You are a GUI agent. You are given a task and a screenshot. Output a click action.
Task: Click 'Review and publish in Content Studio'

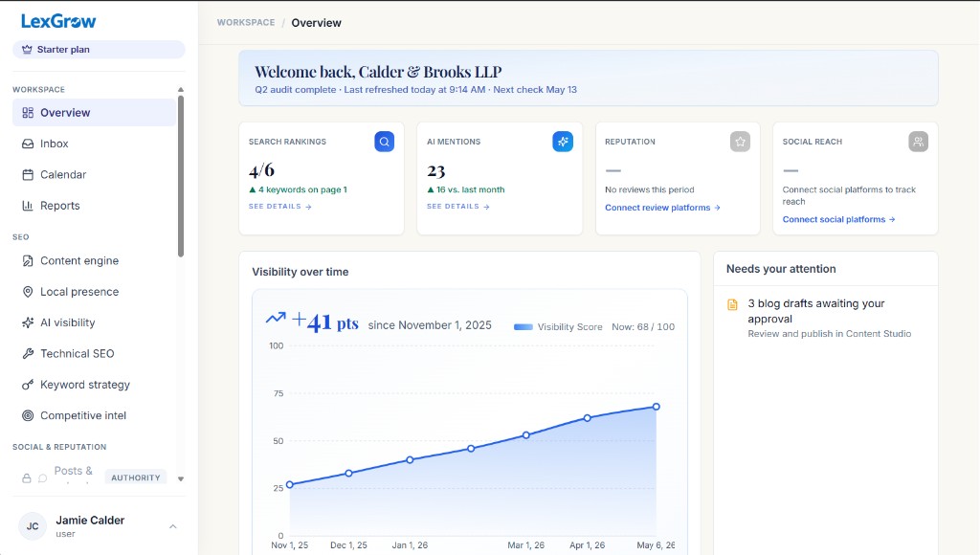[x=830, y=334]
